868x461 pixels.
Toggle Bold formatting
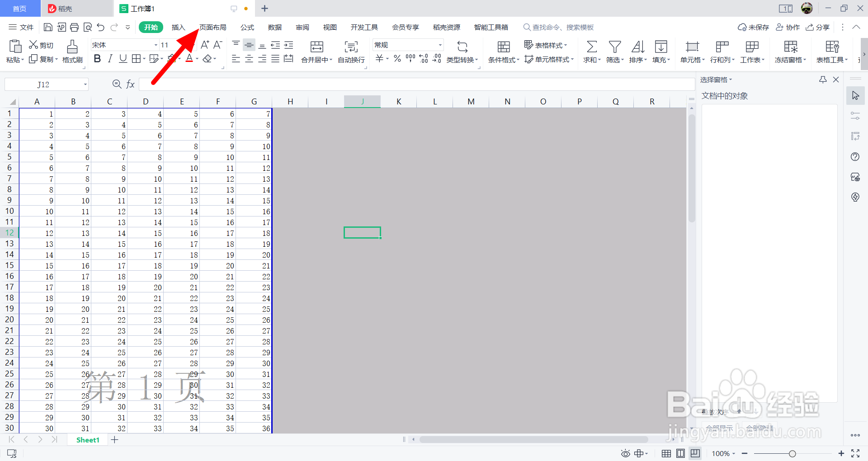pos(97,59)
